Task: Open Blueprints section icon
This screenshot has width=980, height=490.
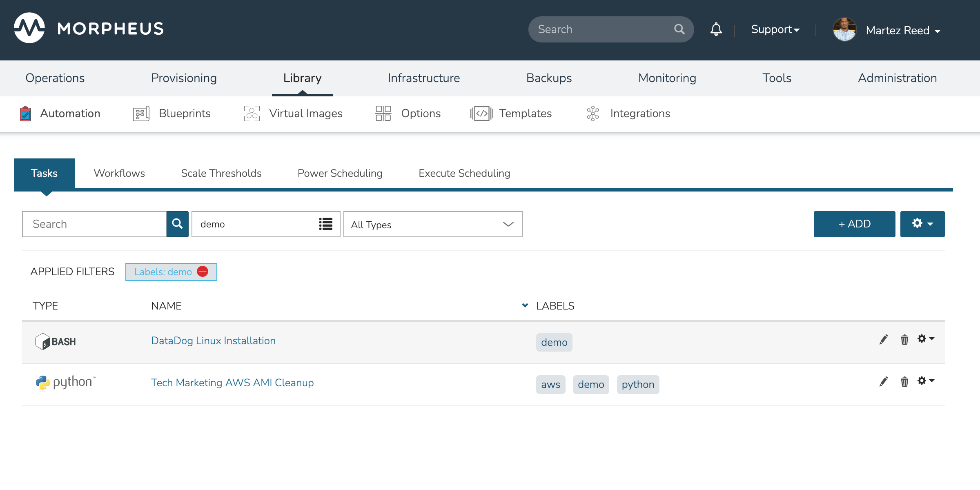Action: pos(141,114)
